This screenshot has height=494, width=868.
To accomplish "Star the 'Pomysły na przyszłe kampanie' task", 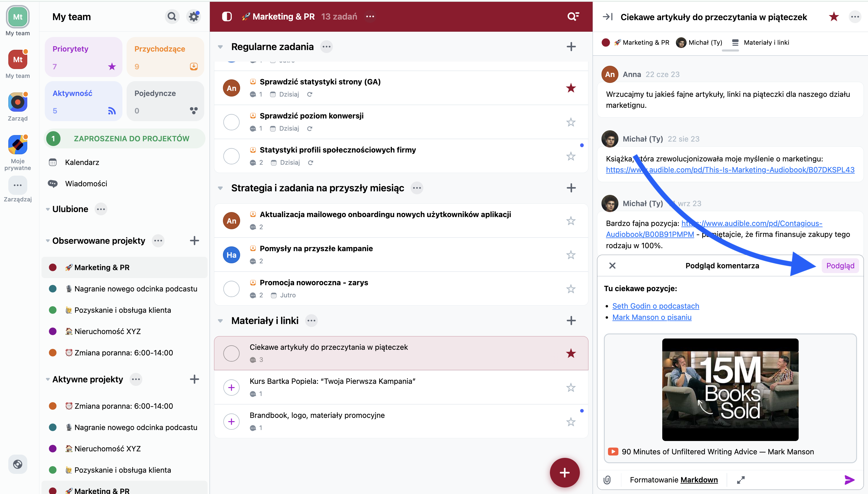I will (571, 255).
